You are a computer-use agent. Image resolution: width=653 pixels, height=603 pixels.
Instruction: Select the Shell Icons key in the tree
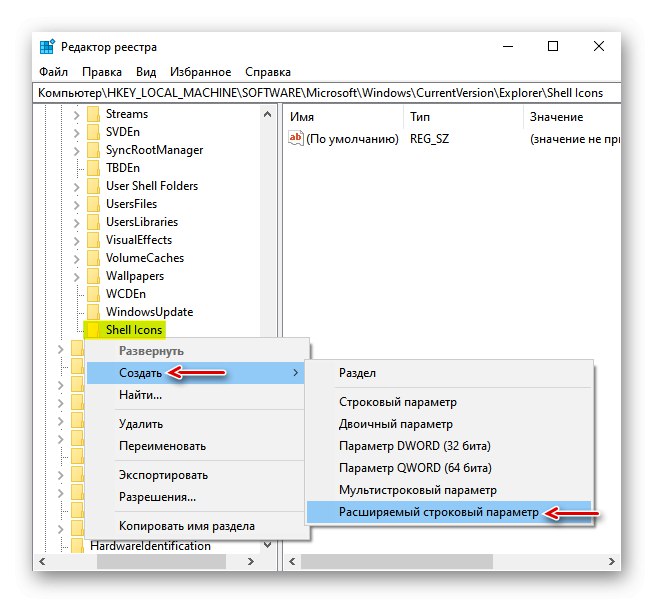134,330
